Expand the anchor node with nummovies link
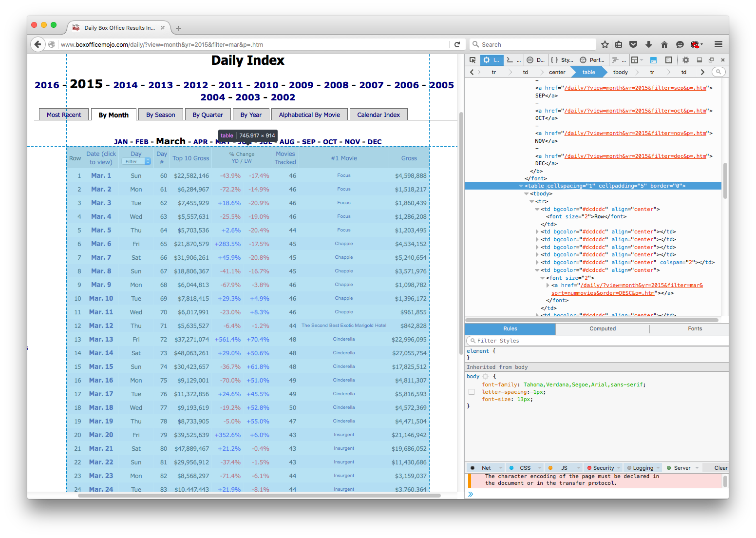Viewport: 756px width, 538px height. (548, 286)
